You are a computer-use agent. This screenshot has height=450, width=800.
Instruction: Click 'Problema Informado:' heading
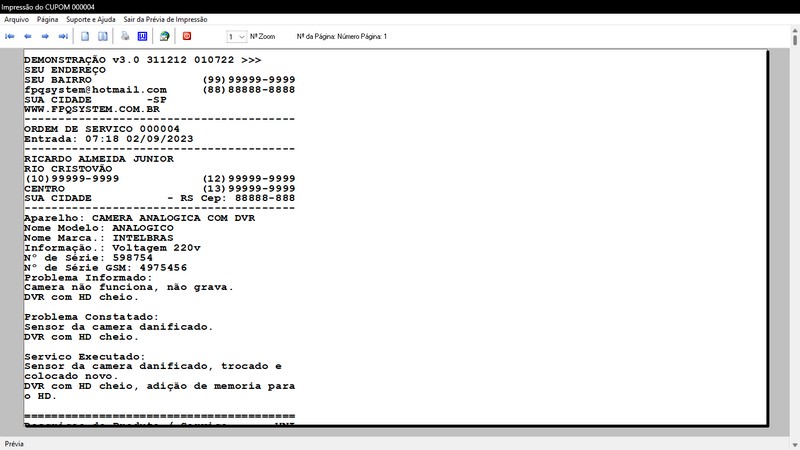[x=88, y=278]
